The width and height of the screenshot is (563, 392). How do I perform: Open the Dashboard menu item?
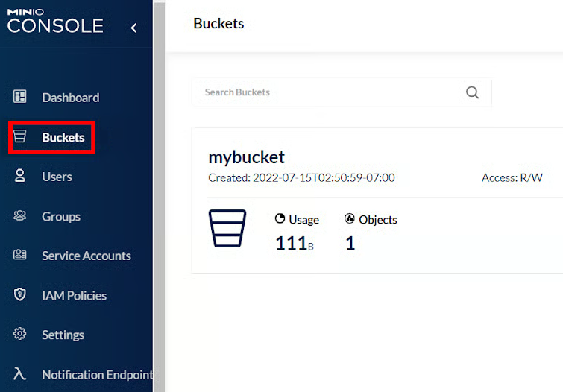click(x=70, y=98)
